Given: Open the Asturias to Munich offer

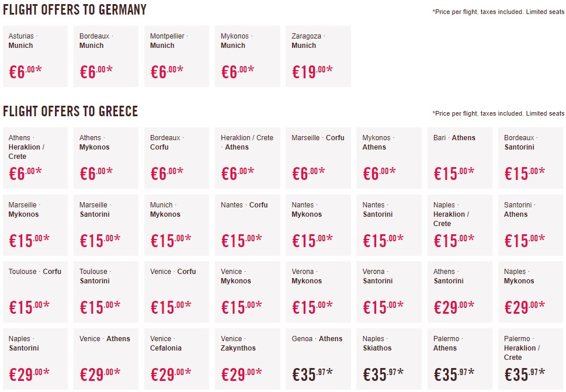Looking at the screenshot, I should point(35,57).
